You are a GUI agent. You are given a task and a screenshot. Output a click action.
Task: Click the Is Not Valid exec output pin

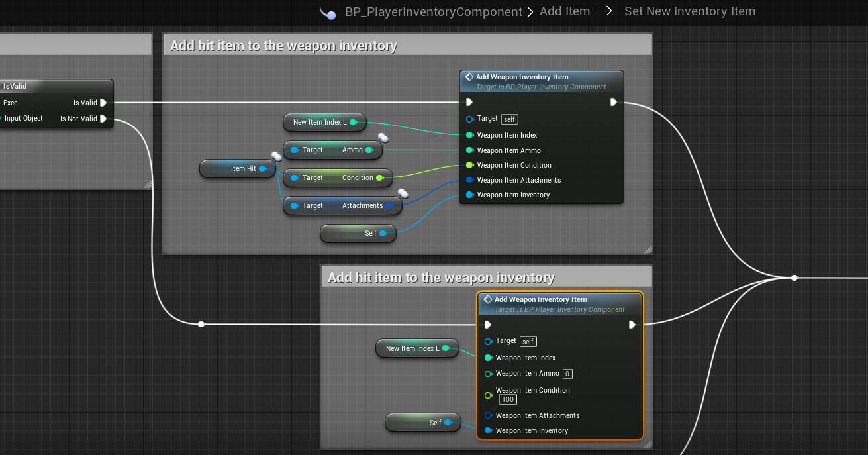coord(103,119)
